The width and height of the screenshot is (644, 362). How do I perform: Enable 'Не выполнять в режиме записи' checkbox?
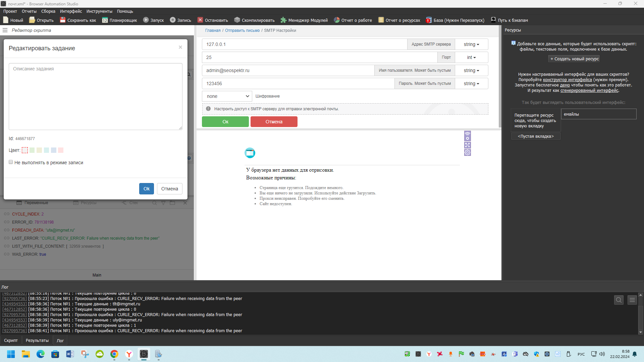point(11,162)
